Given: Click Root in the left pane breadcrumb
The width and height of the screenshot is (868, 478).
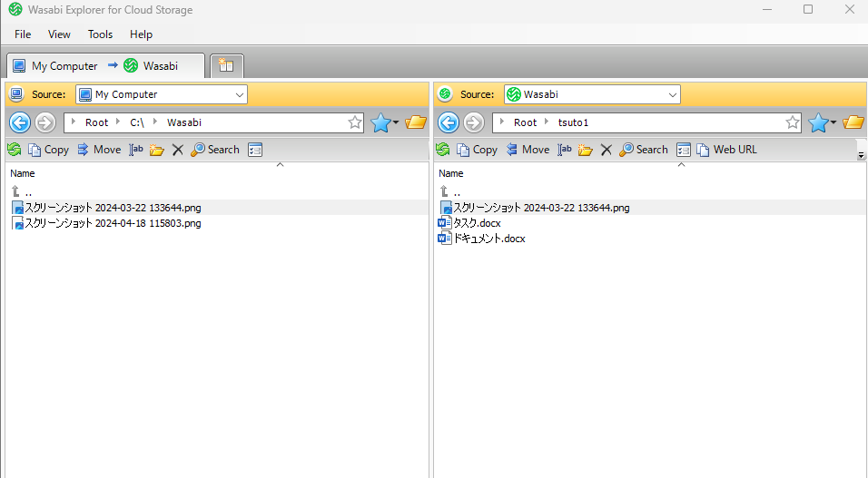Looking at the screenshot, I should coord(97,122).
